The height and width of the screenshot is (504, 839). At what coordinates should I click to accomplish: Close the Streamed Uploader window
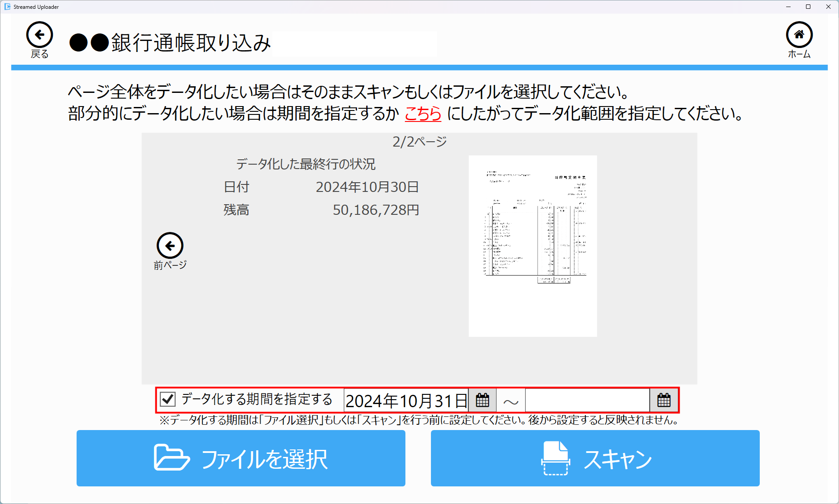tap(828, 7)
